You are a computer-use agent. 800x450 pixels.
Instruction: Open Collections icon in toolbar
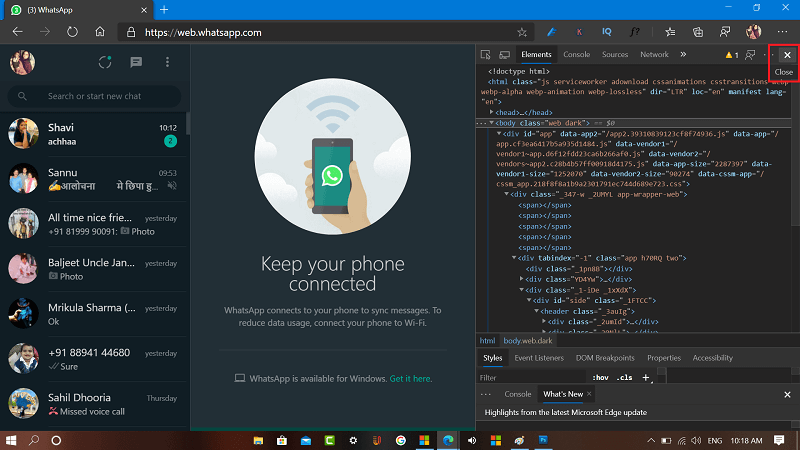(698, 32)
